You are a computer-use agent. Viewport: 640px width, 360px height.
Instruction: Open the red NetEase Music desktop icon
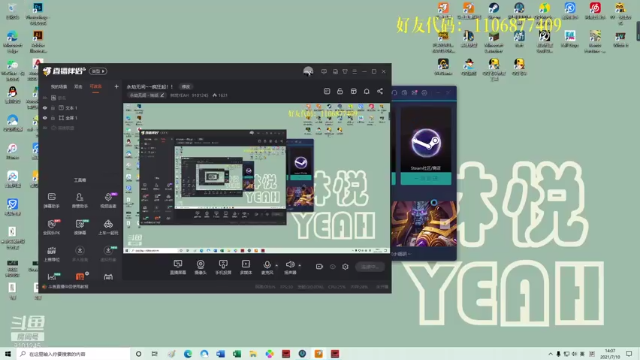[595, 12]
